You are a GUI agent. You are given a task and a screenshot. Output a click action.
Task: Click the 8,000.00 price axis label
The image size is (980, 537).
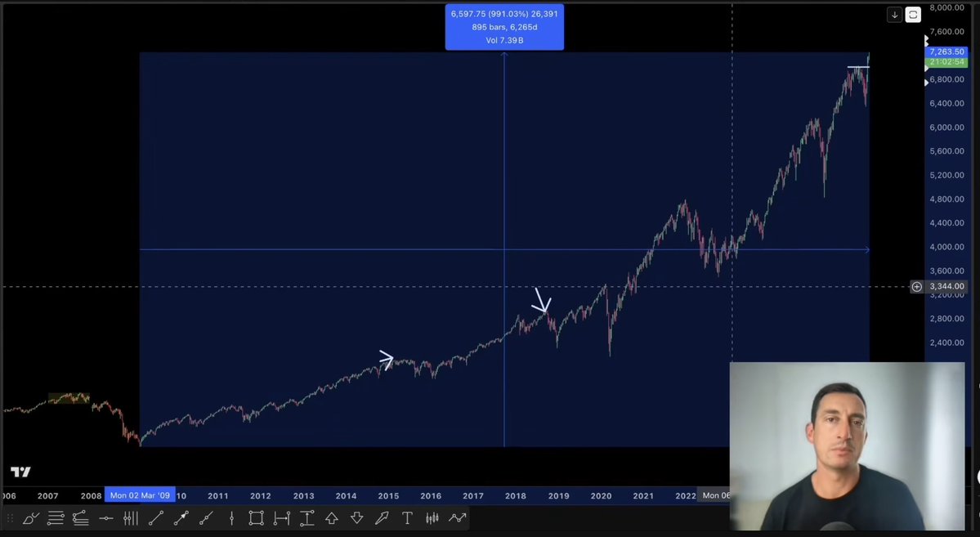[x=946, y=7]
